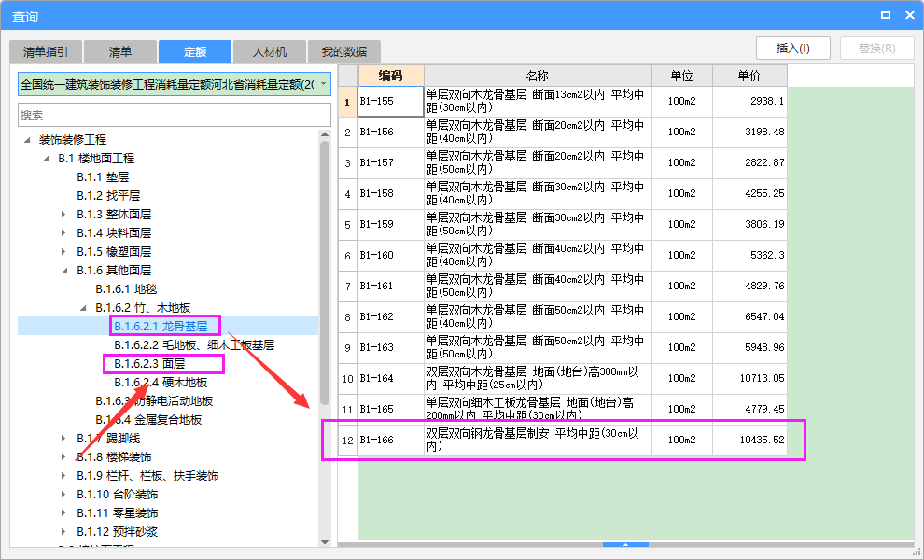Collapse the B.1.6.2 竹、木地板 node

(83, 308)
